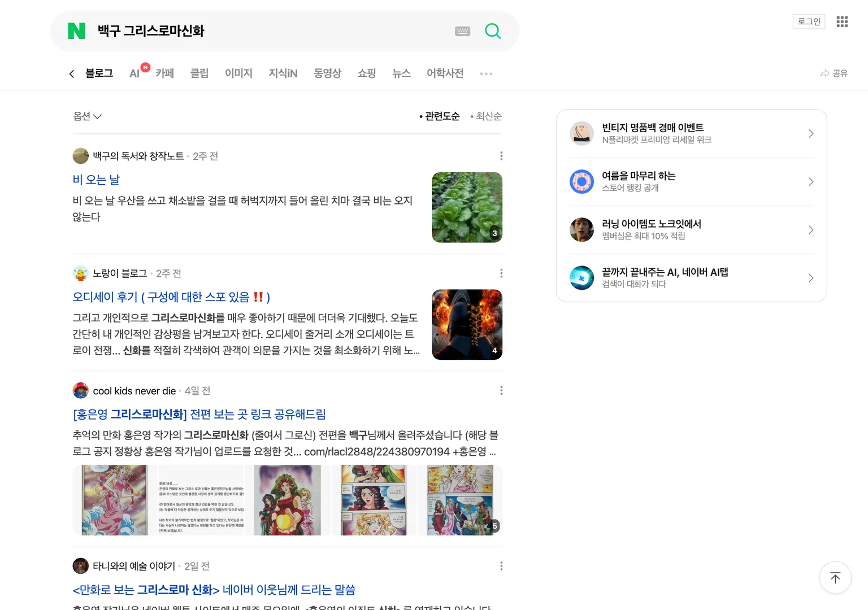Open red-dressed goddess with apple thumbnail
The image size is (868, 610).
point(287,500)
